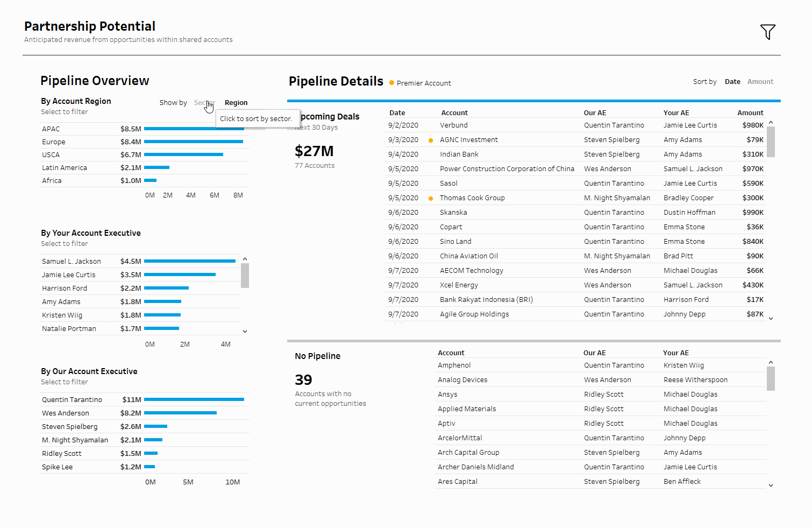Click the up chevron above the Account Executive list
The width and height of the screenshot is (812, 528).
[x=245, y=258]
